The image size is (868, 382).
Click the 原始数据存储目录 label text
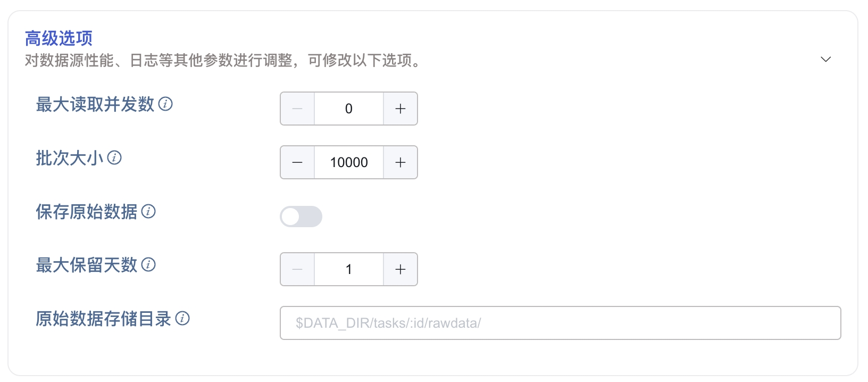click(104, 319)
